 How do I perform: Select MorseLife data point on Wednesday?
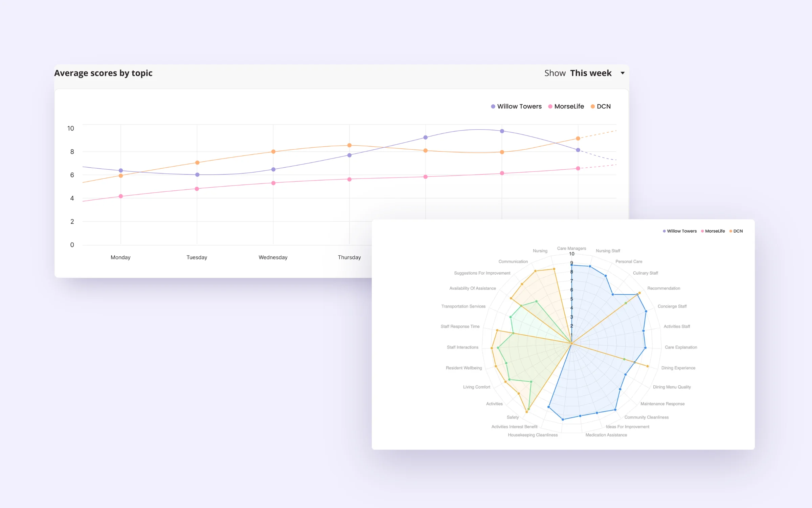273,183
